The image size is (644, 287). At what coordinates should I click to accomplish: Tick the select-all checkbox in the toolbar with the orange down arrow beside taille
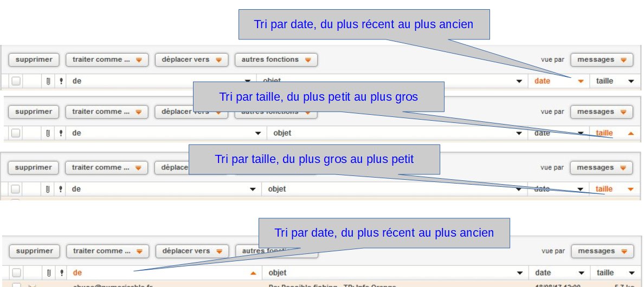pos(15,189)
